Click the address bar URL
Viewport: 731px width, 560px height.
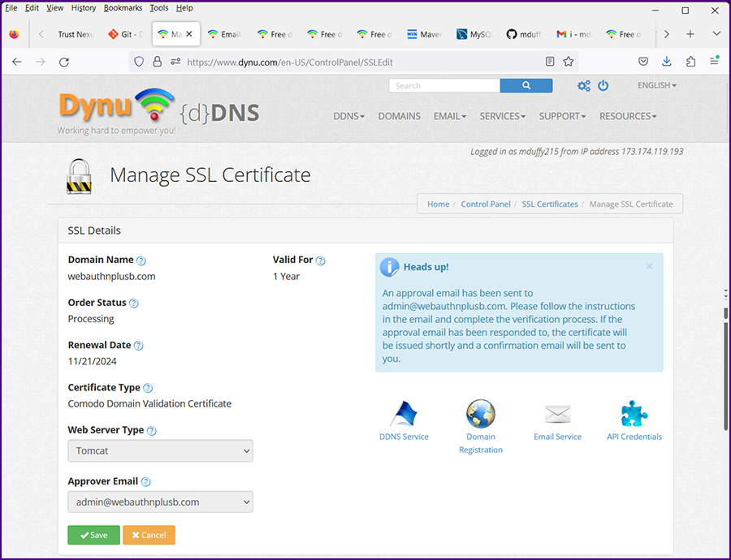(290, 62)
